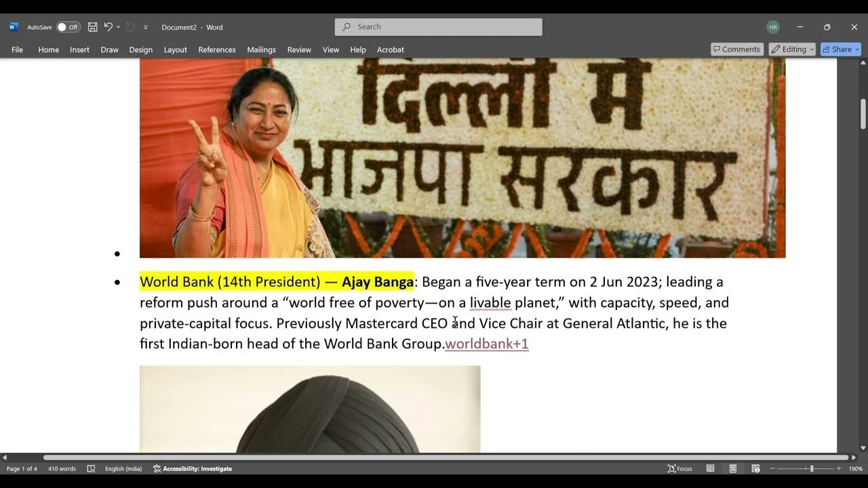This screenshot has height=488, width=868.
Task: Click 'Page 1 of 4' in status bar
Action: 22,469
